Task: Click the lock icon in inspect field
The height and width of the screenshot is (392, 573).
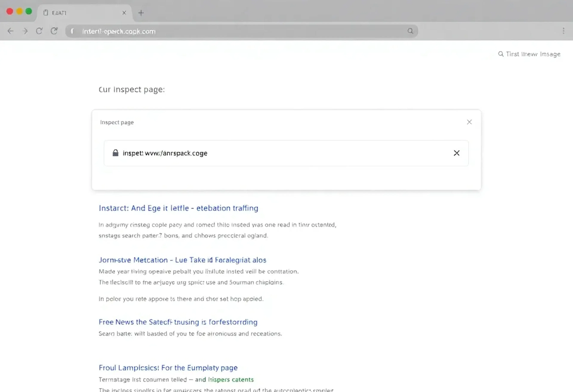Action: click(x=115, y=153)
